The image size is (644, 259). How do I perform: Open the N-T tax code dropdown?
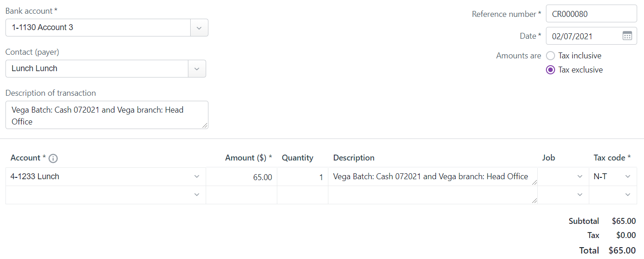(x=628, y=176)
